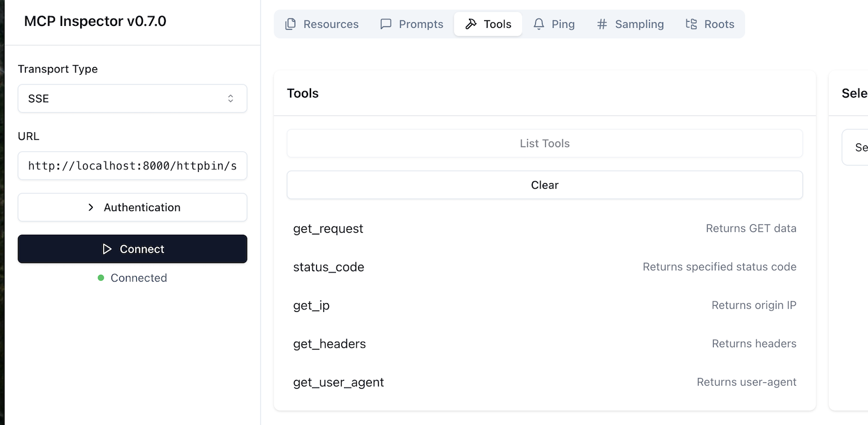The image size is (868, 425).
Task: Select the status_code tool
Action: point(329,266)
